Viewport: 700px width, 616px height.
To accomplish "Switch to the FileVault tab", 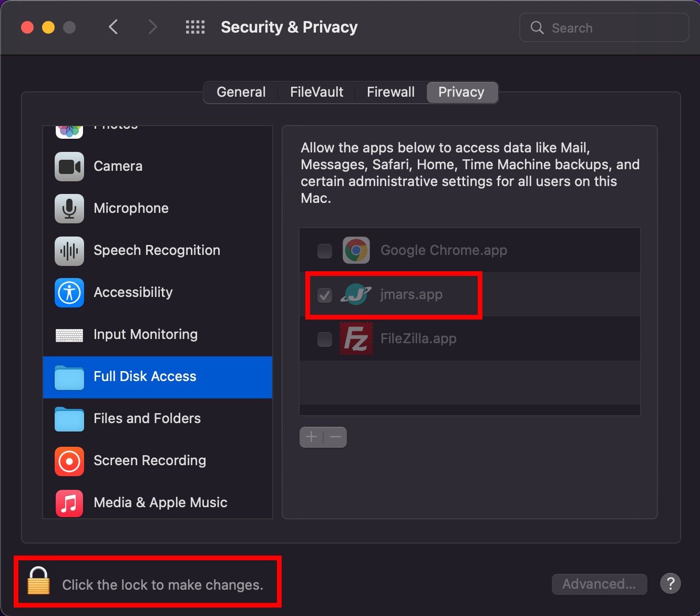I will click(316, 93).
